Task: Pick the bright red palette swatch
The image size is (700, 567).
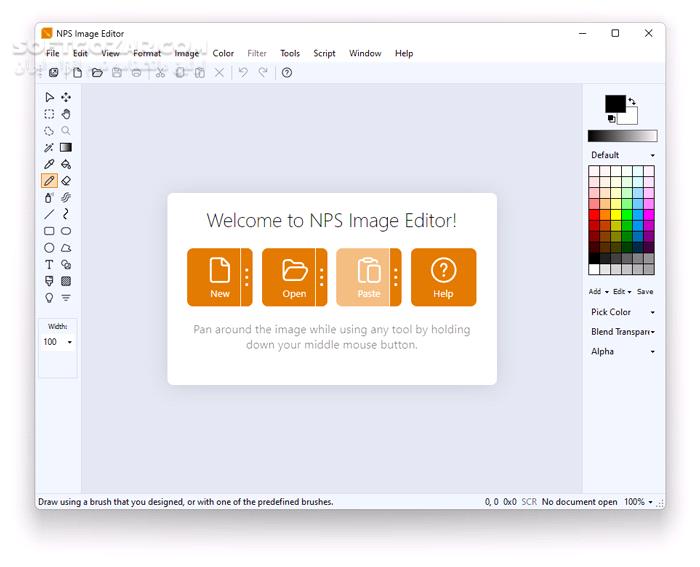Action: [594, 214]
